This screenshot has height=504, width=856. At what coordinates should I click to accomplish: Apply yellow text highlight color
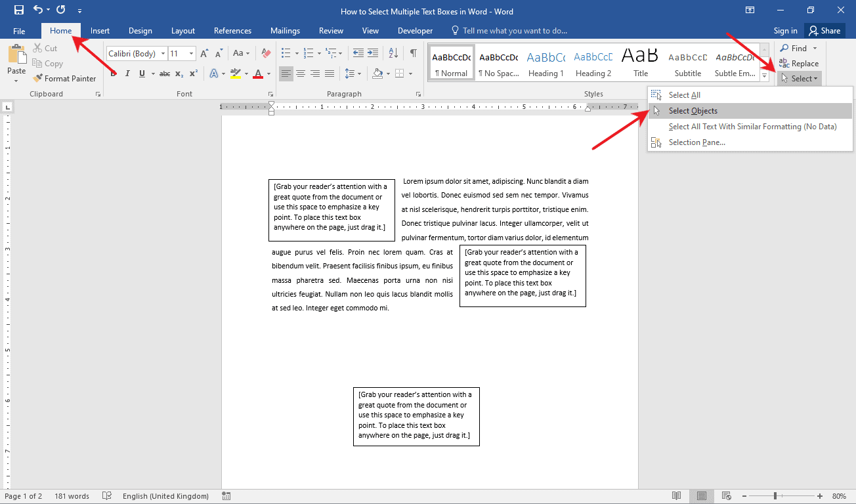[236, 73]
